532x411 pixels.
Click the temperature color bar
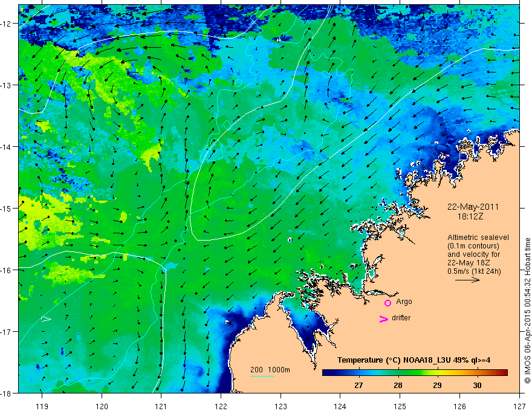(415, 373)
